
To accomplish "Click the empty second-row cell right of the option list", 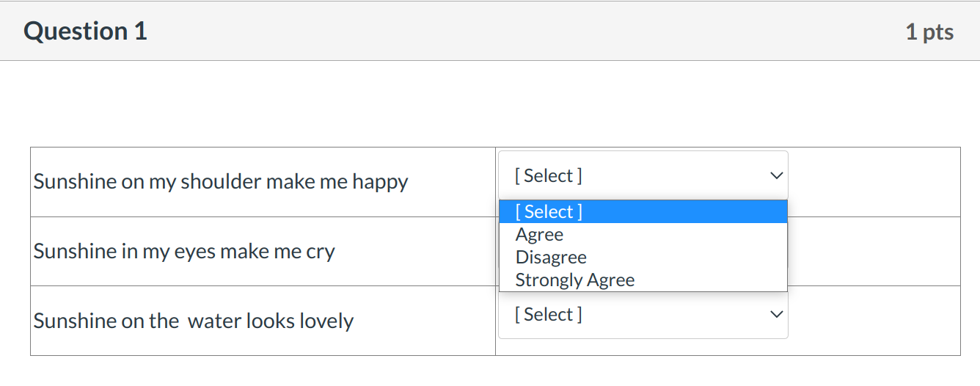I will [x=873, y=252].
